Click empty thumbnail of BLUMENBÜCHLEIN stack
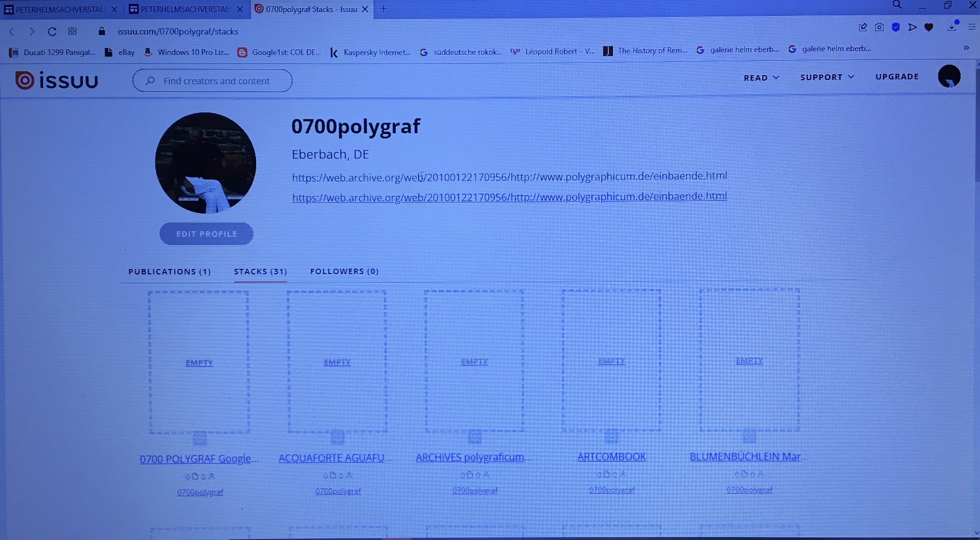 [749, 360]
